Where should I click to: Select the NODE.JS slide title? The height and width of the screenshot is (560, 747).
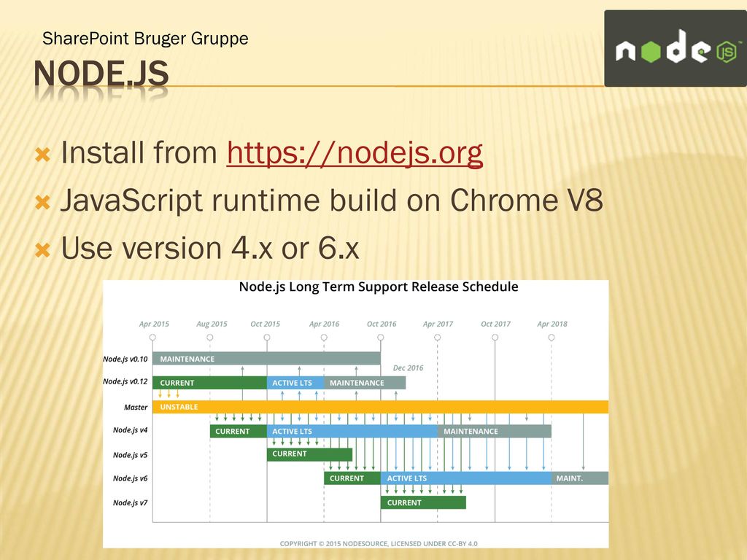(x=101, y=74)
